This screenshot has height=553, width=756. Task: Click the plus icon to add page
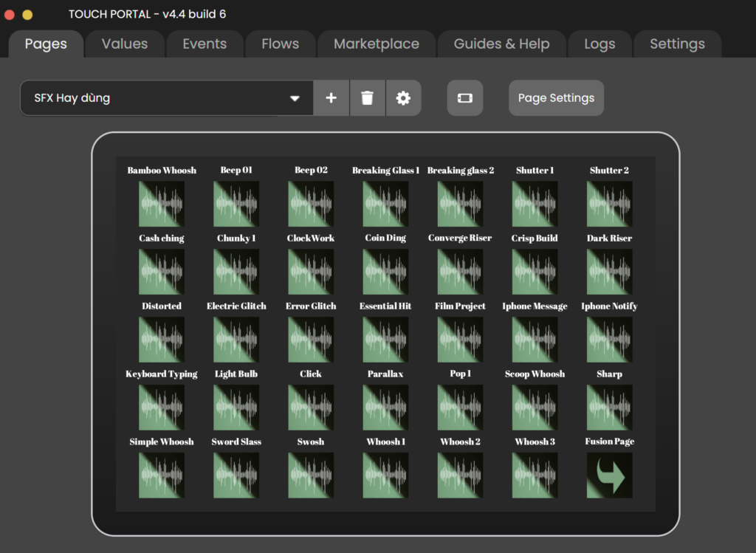[331, 98]
